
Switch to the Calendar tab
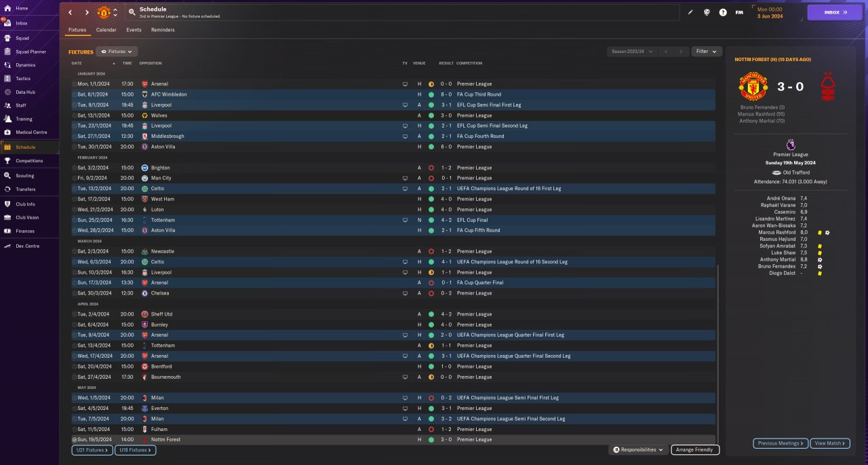pyautogui.click(x=106, y=30)
